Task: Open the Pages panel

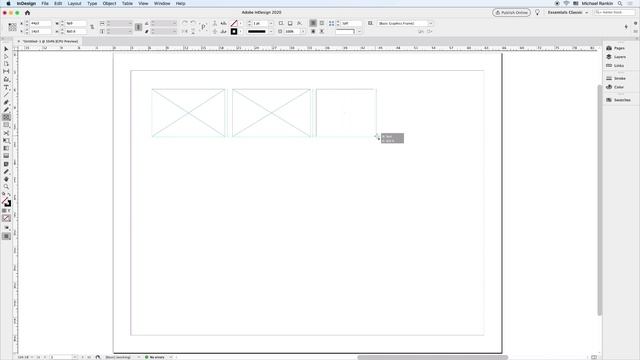Action: point(616,48)
